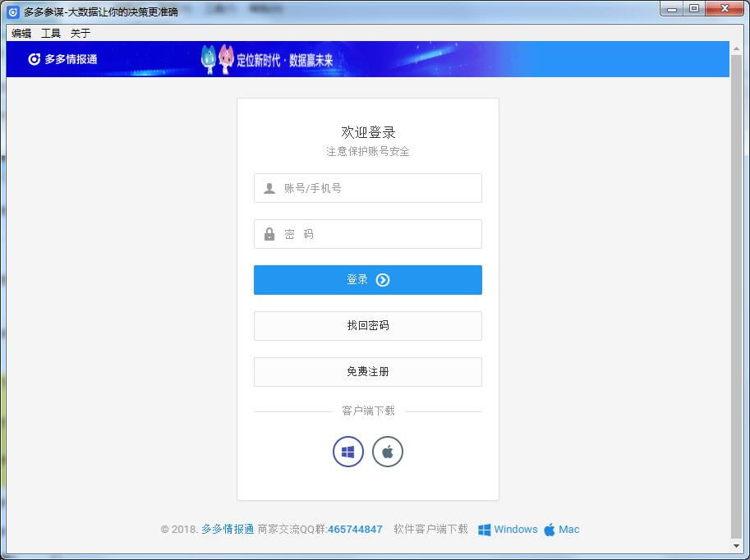The height and width of the screenshot is (560, 750).
Task: Click the Apple icon beside Mac footer link
Action: pos(549,529)
